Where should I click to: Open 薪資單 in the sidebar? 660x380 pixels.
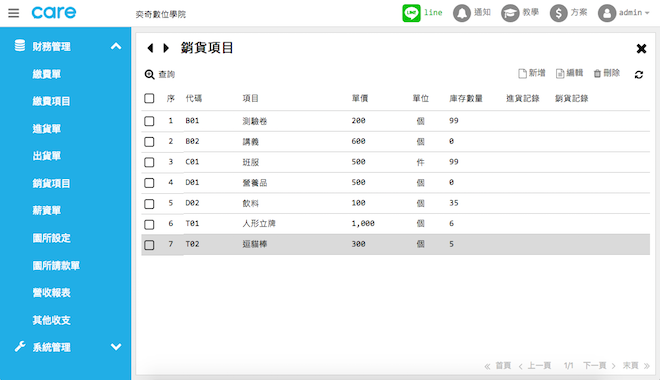(x=47, y=210)
